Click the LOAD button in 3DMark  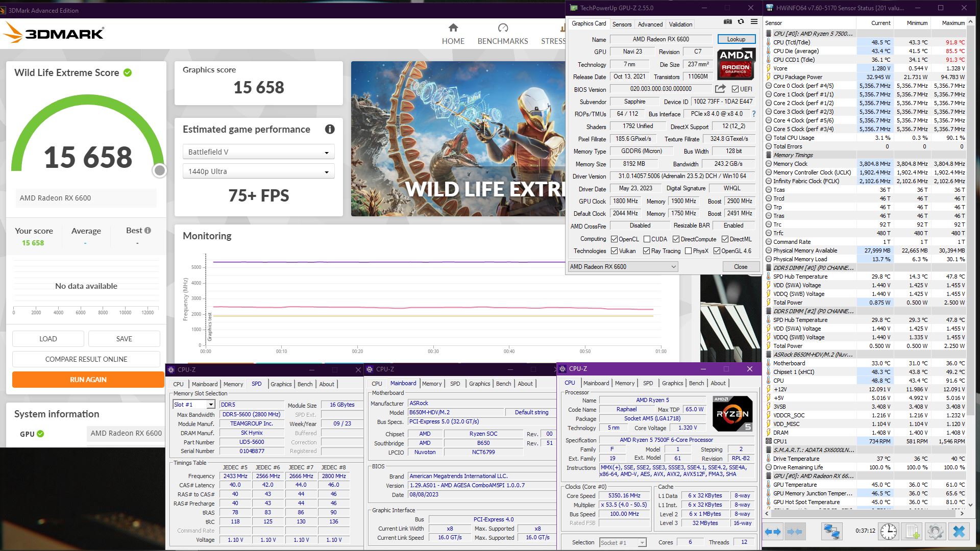(x=48, y=339)
